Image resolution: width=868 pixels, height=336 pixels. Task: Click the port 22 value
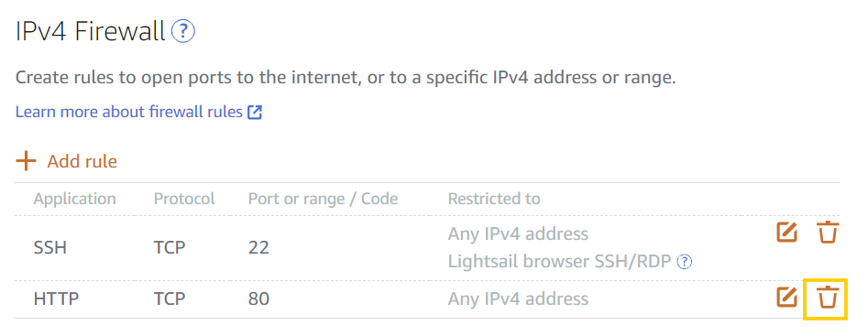tap(258, 247)
